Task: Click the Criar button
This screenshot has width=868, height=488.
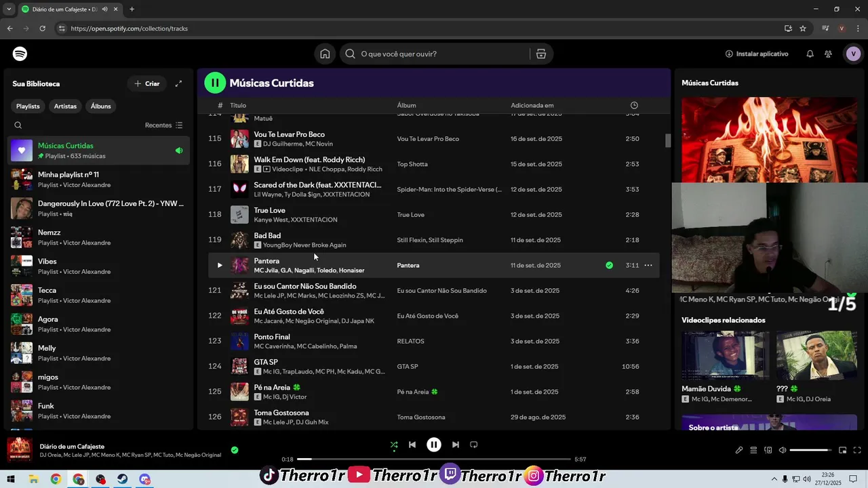Action: click(147, 83)
